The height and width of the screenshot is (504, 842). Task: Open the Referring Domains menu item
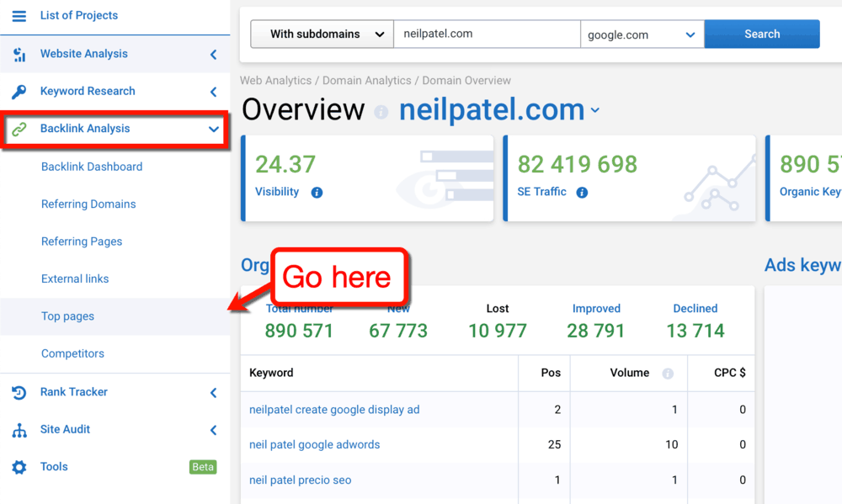[x=88, y=204]
